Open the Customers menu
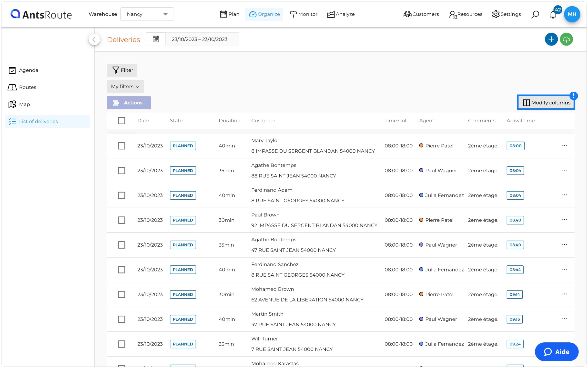Image resolution: width=588 pixels, height=368 pixels. click(x=421, y=14)
